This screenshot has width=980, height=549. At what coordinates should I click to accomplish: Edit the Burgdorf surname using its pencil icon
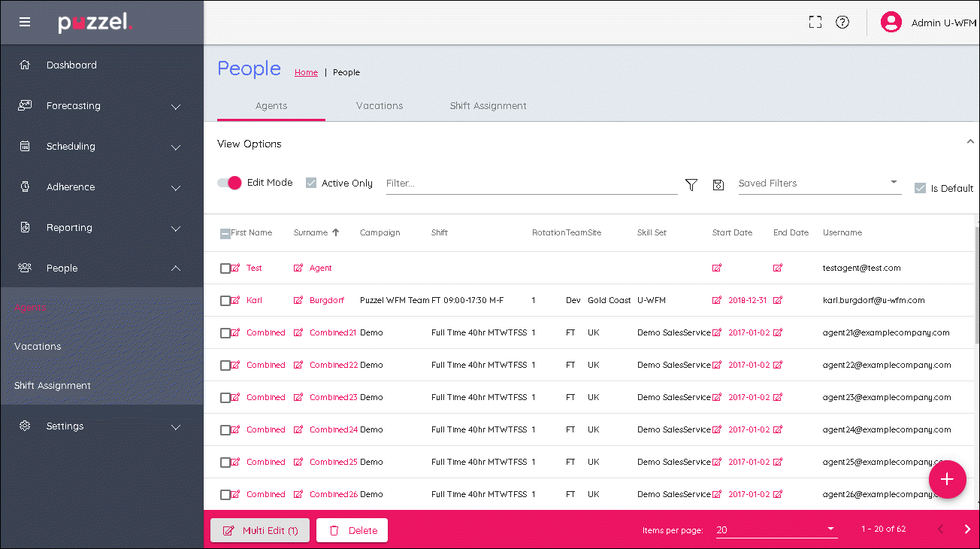pyautogui.click(x=298, y=301)
